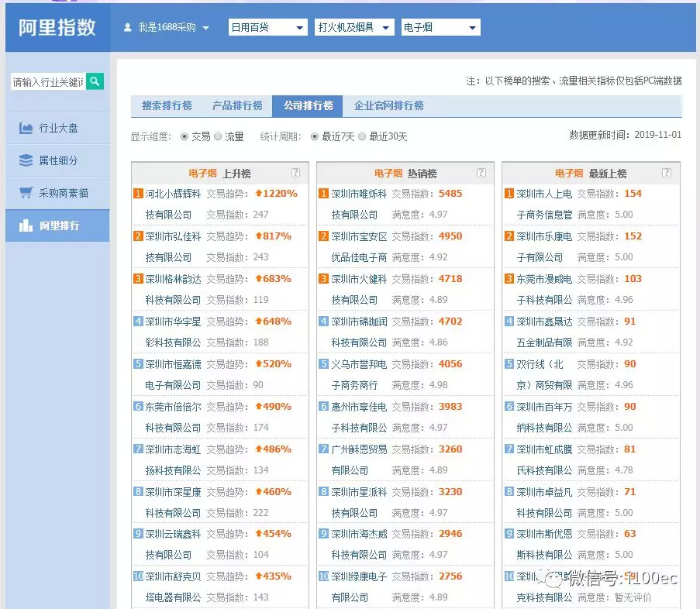Expand the 我是1688采购 user menu
Viewport: 700px width, 609px height.
click(x=167, y=28)
